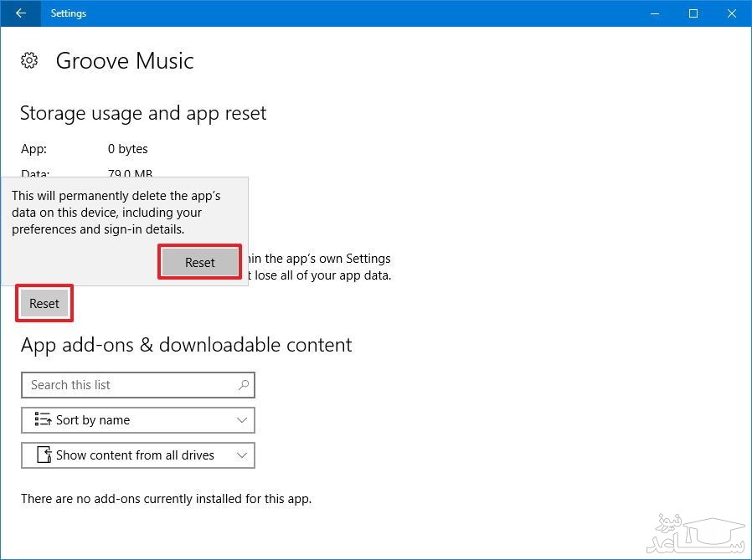Click the Settings title in the title bar
This screenshot has width=752, height=560.
point(69,13)
